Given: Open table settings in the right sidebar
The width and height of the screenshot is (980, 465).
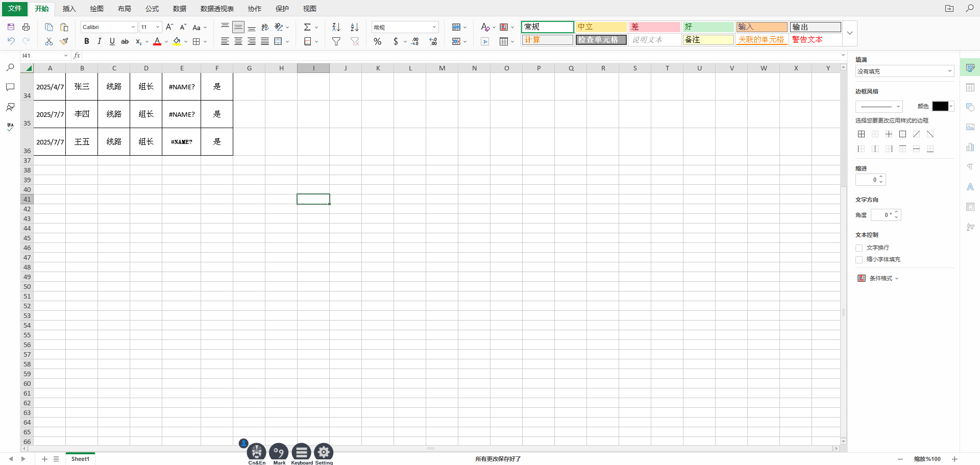Looking at the screenshot, I should (970, 87).
